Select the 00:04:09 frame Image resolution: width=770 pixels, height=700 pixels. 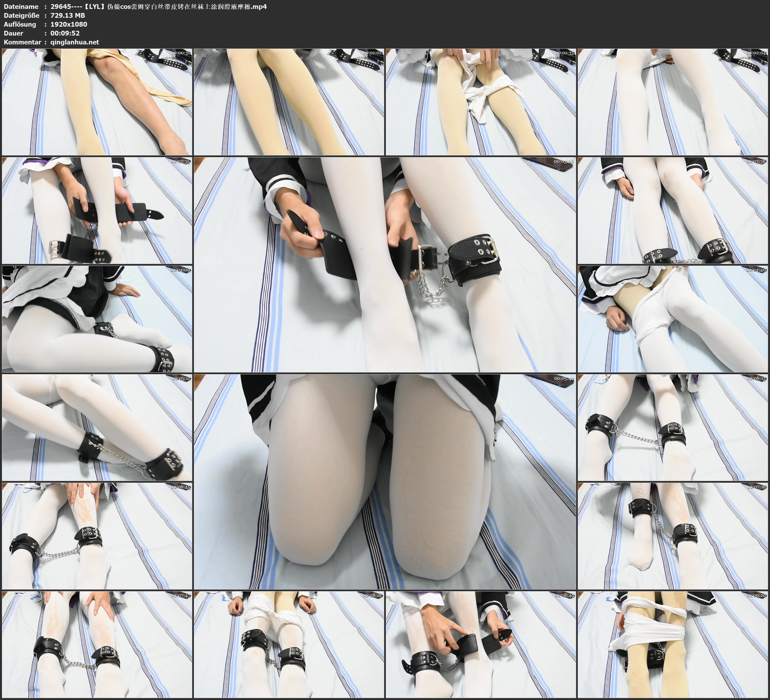(x=97, y=319)
